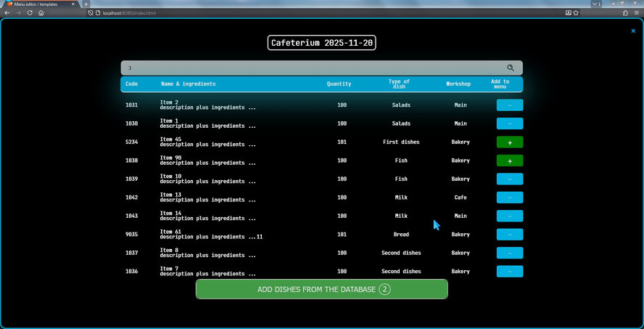The image size is (644, 329).
Task: Add Item 45 to the menu
Action: point(509,142)
